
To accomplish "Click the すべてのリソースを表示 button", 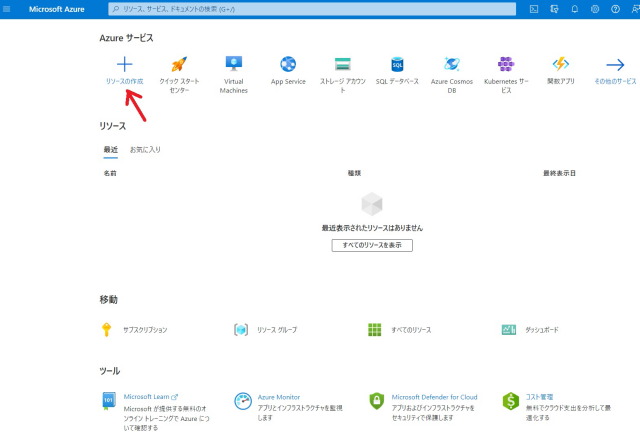I will click(372, 245).
